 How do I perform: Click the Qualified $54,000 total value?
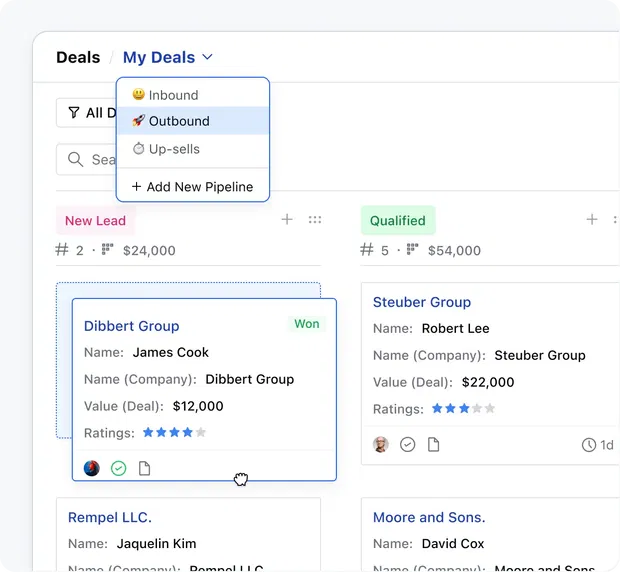pos(454,251)
